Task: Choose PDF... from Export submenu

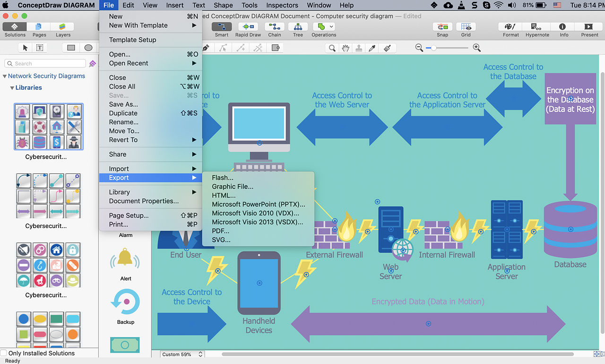Action: coord(220,231)
